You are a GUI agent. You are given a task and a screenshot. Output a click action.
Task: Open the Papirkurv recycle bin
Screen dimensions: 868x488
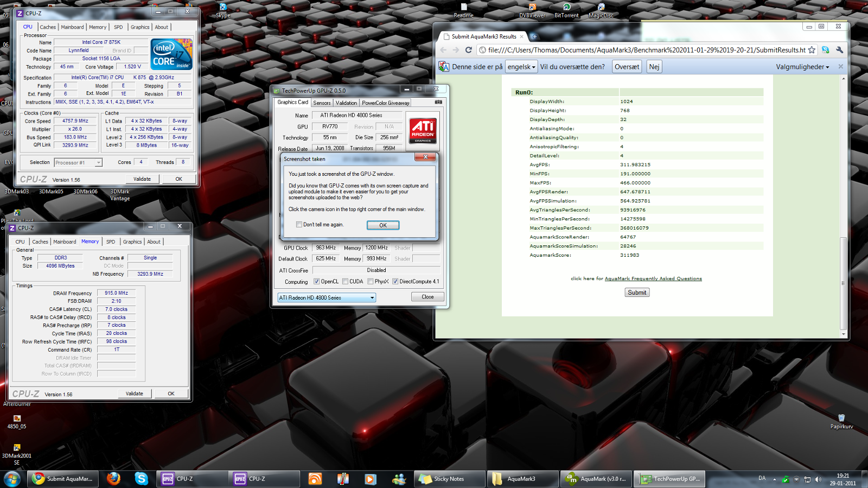click(x=841, y=422)
